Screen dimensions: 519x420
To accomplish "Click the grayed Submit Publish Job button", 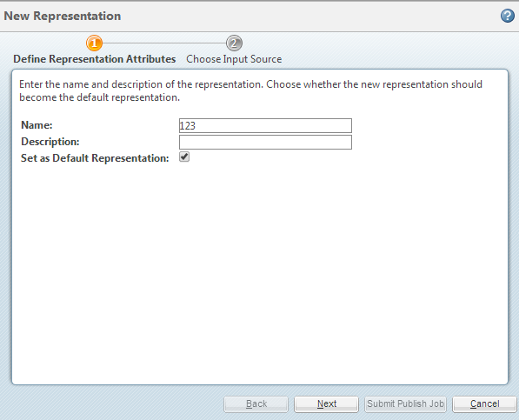I will point(405,404).
